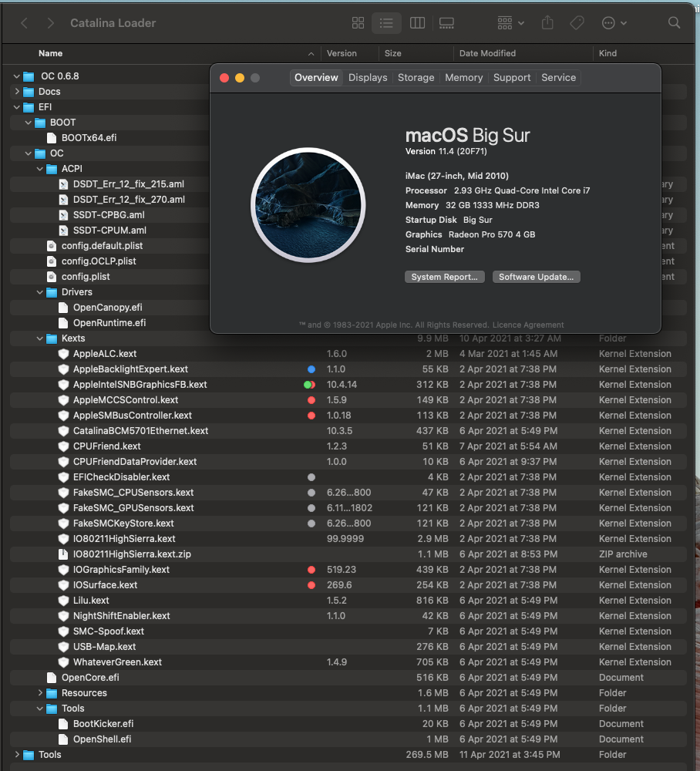Image resolution: width=700 pixels, height=771 pixels.
Task: Expand the Resources folder
Action: pyautogui.click(x=40, y=693)
